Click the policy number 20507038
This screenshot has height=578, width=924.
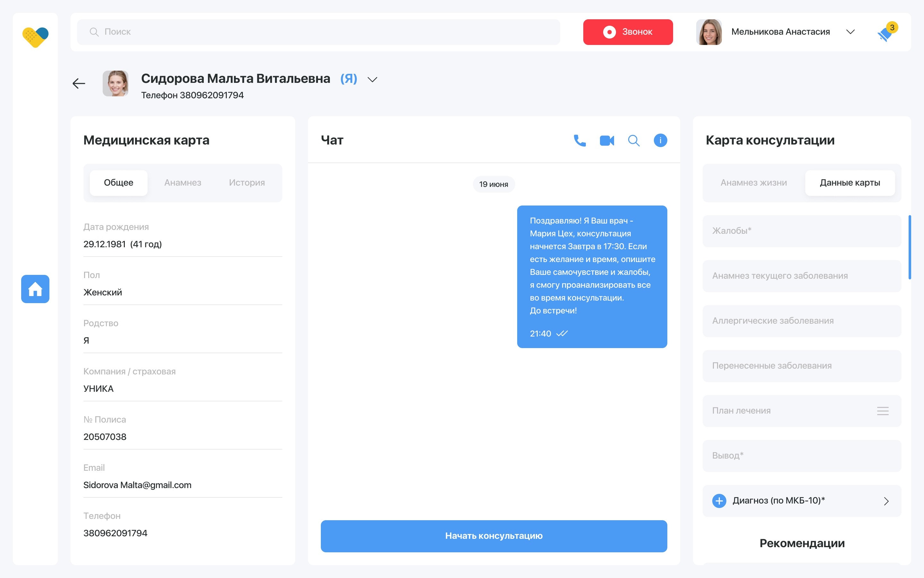pos(105,437)
